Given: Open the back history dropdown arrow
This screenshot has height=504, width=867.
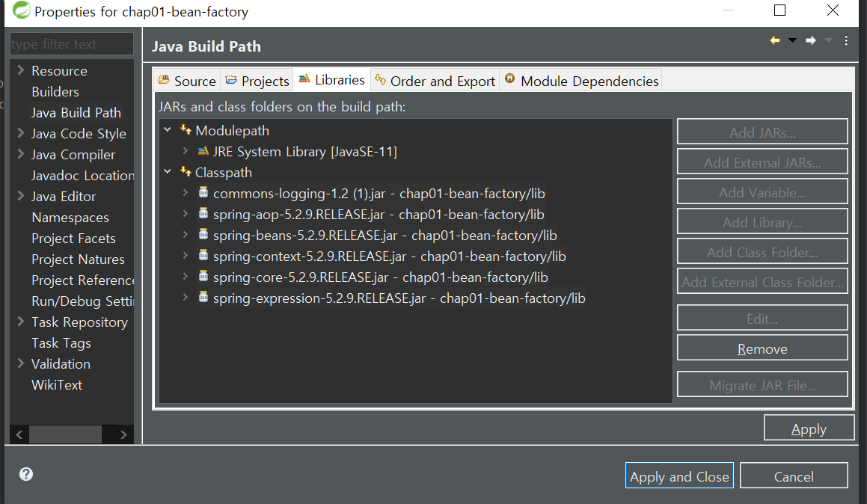Looking at the screenshot, I should [x=792, y=40].
